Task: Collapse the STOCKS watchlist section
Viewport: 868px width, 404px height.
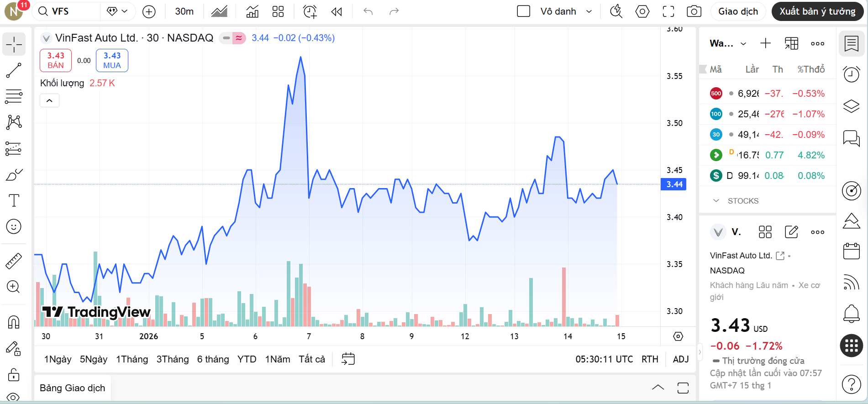Action: (x=716, y=201)
